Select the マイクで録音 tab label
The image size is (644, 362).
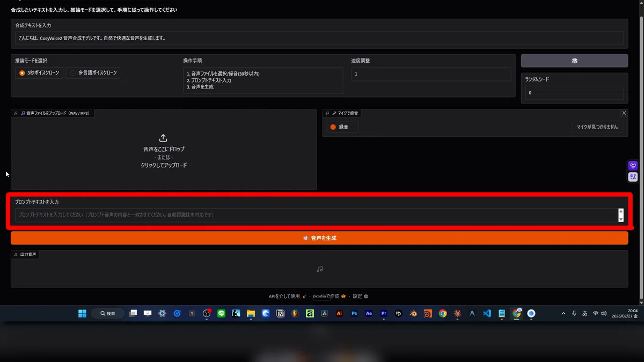click(x=341, y=113)
